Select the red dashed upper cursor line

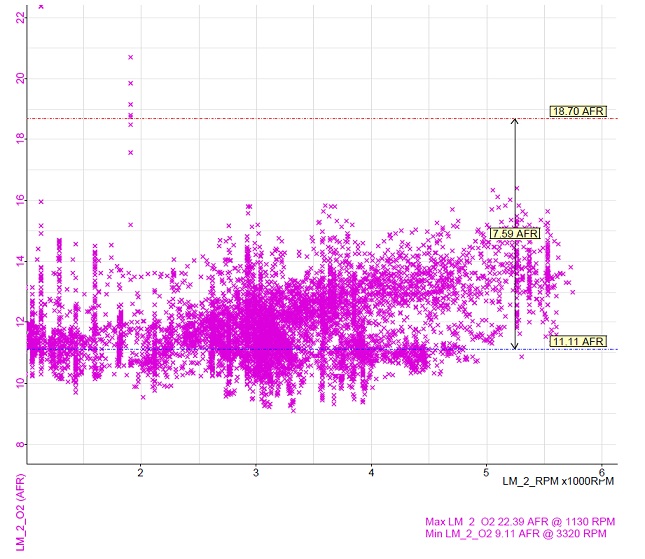(300, 118)
